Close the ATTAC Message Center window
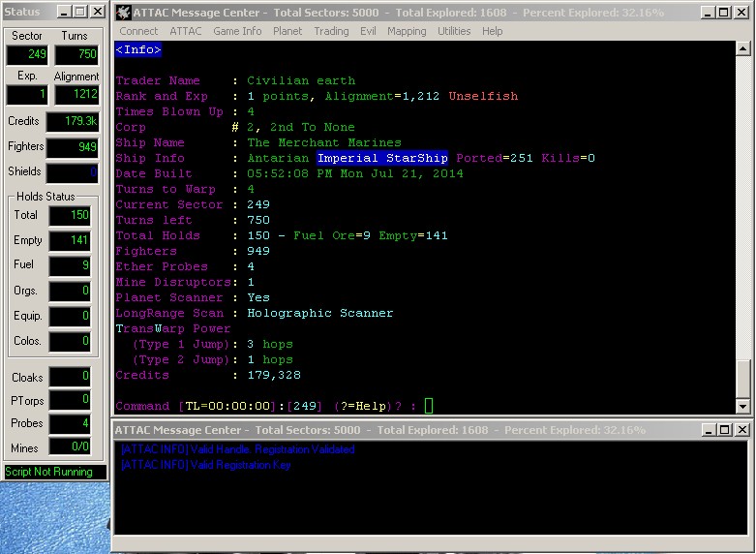Screen dimensions: 756x554 pos(741,13)
